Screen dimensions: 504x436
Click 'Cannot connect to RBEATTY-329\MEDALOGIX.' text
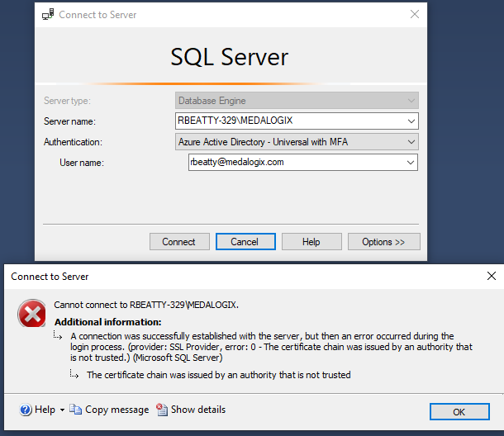[x=146, y=305]
